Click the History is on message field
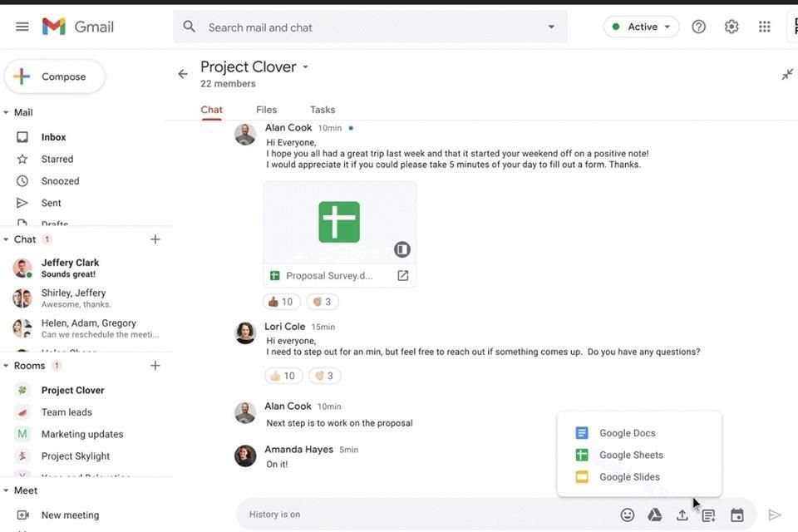The height and width of the screenshot is (532, 798). click(416, 515)
